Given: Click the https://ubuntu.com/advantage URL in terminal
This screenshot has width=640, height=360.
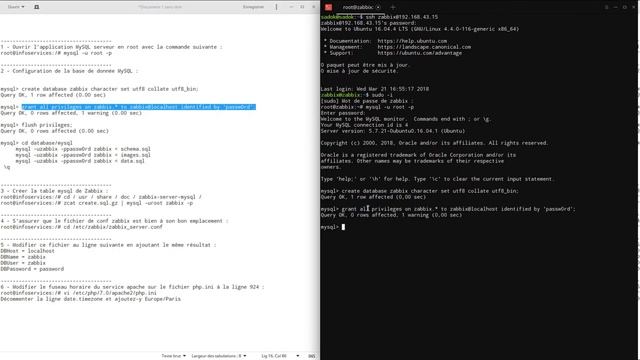Looking at the screenshot, I should coord(419,53).
